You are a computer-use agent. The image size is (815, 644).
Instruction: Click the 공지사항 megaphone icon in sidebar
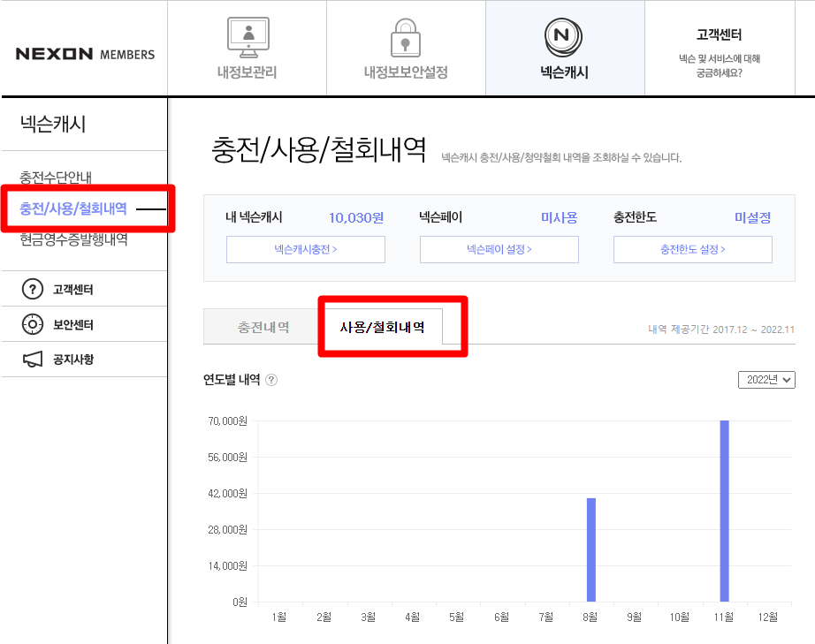coord(32,359)
